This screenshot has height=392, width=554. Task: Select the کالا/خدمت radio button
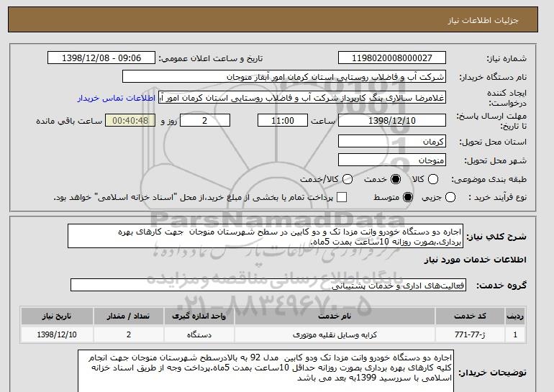click(x=348, y=179)
